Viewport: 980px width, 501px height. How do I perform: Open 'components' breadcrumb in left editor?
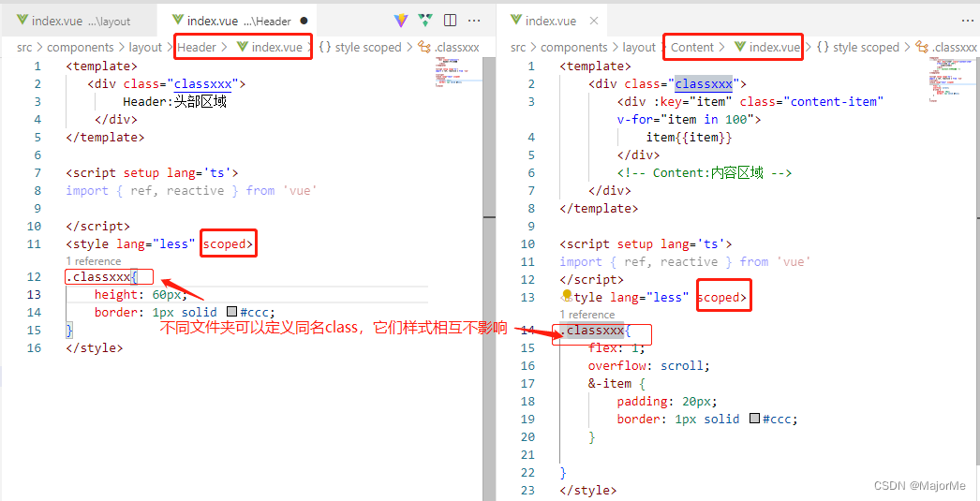tap(80, 48)
